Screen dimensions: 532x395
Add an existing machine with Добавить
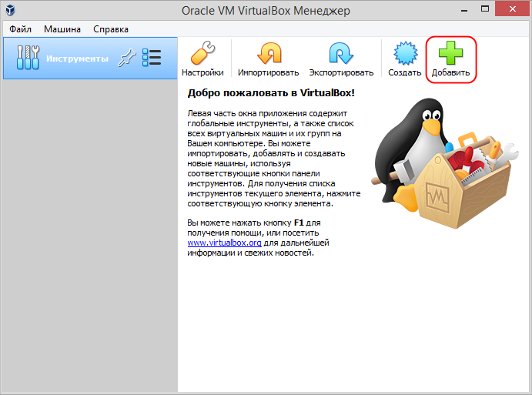pyautogui.click(x=450, y=59)
